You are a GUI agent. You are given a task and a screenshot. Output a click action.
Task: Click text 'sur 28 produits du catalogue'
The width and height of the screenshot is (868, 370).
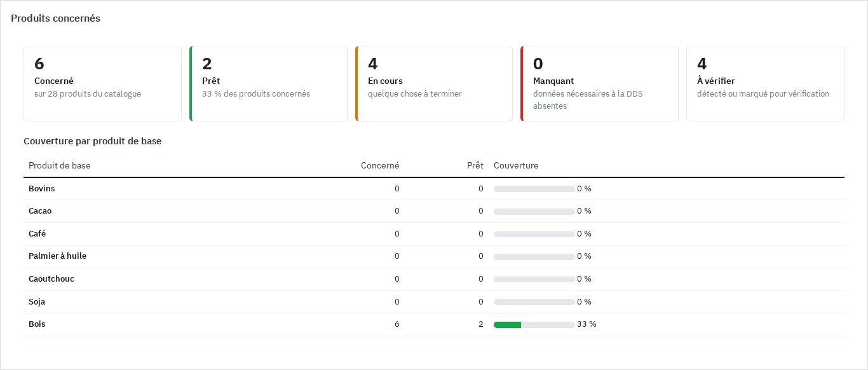(x=88, y=94)
